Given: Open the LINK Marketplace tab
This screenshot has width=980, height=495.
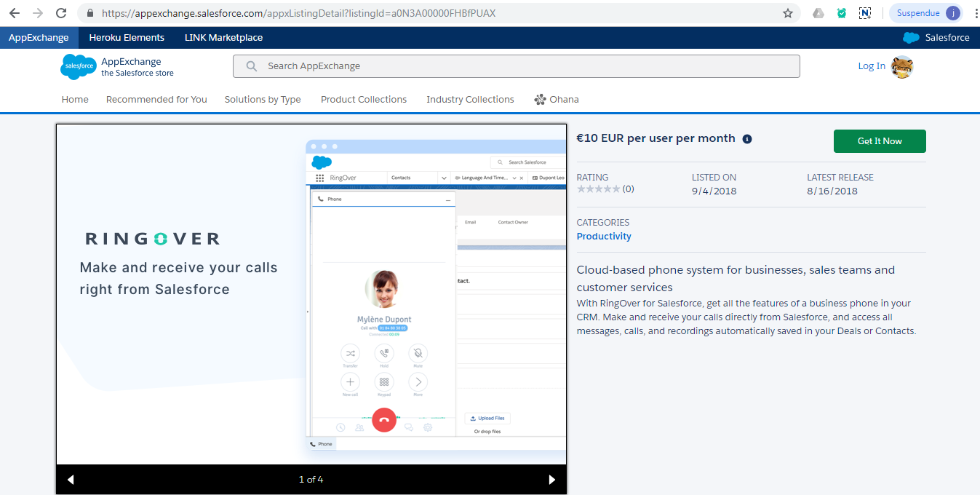Looking at the screenshot, I should (223, 38).
